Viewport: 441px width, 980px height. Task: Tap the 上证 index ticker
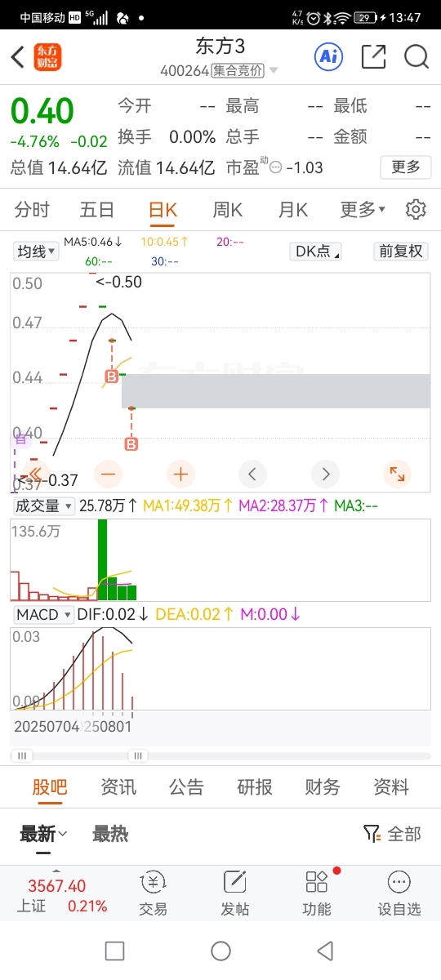coord(61,896)
